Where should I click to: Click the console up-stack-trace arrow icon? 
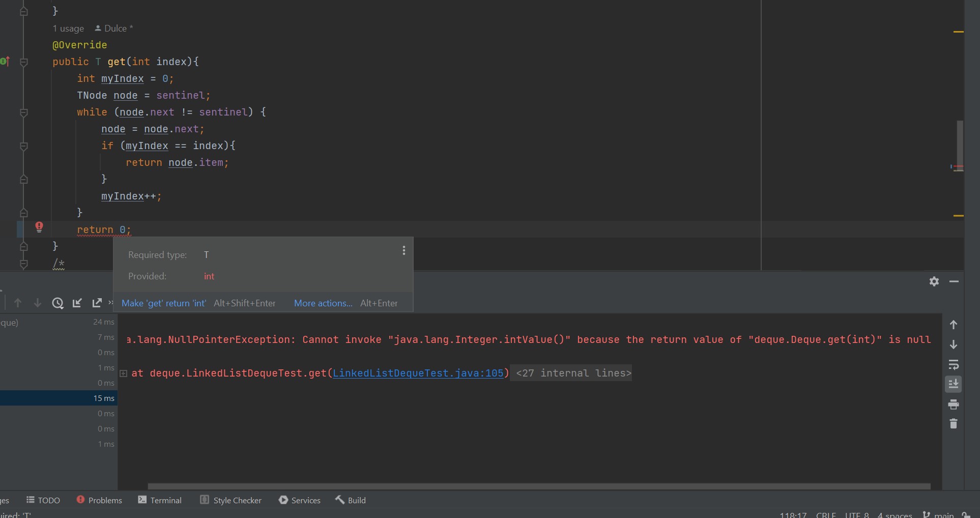(954, 325)
